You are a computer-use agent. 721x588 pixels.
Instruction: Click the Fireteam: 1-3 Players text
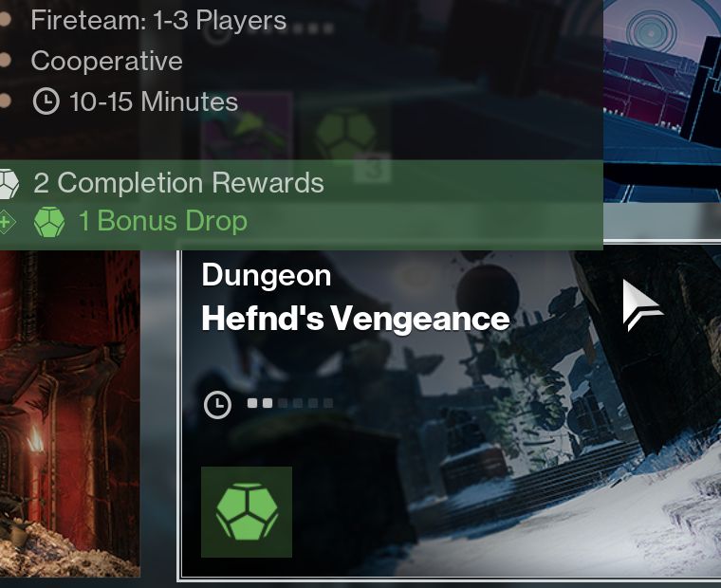coord(158,21)
